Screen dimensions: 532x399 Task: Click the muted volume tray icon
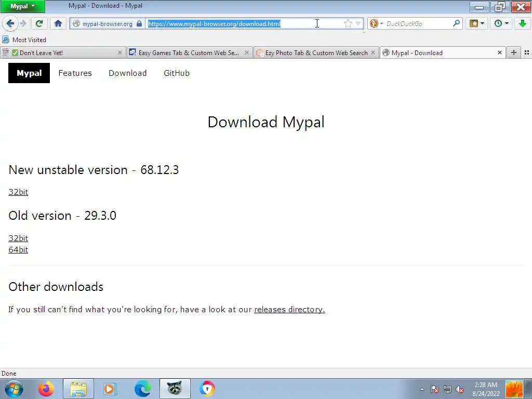coord(460,389)
